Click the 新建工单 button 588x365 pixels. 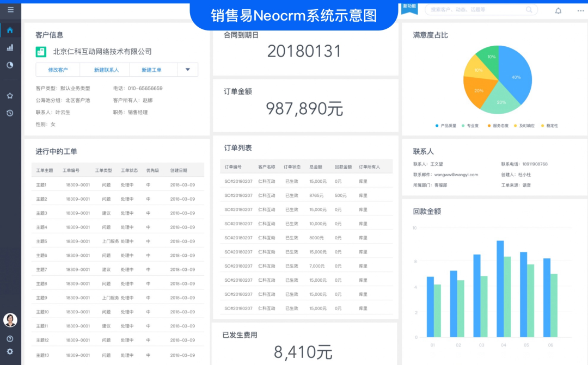tap(151, 70)
